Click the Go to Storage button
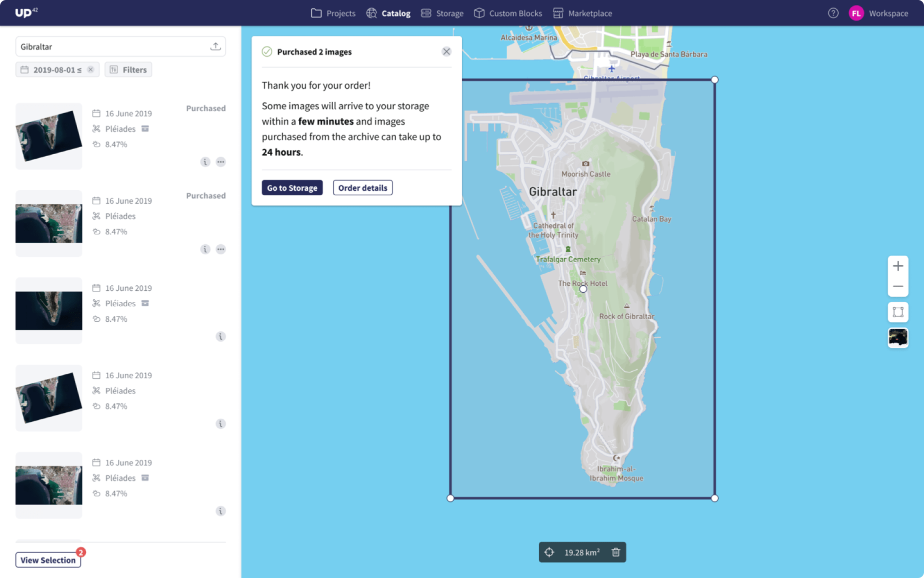 point(292,188)
